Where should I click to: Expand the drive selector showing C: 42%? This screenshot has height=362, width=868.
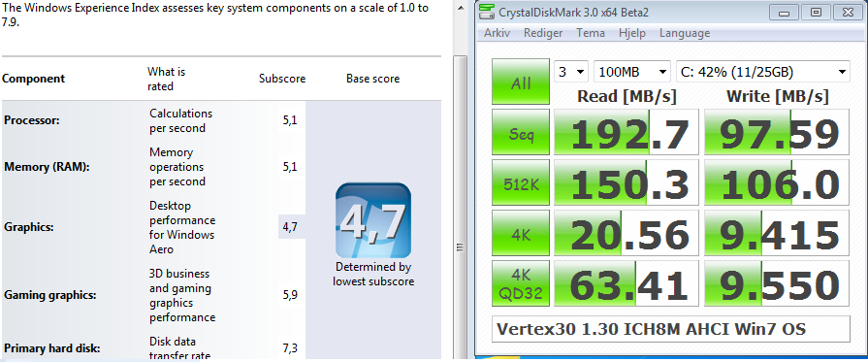[763, 72]
